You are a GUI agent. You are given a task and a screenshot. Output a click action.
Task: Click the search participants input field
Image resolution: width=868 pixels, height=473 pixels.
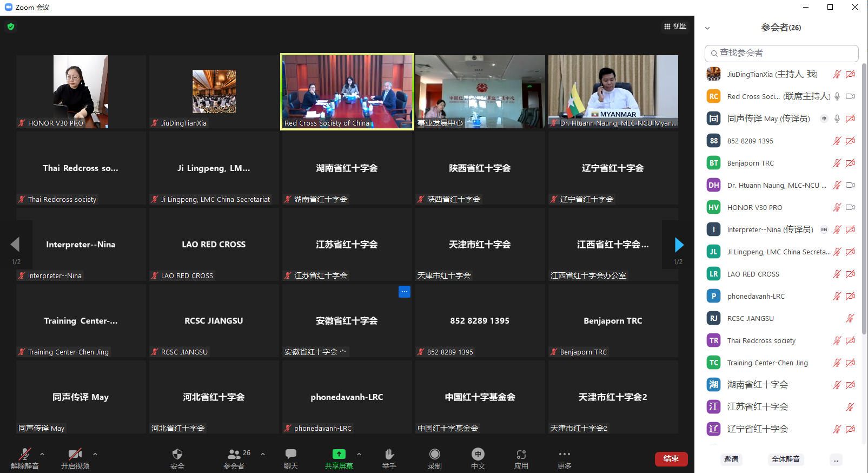781,53
